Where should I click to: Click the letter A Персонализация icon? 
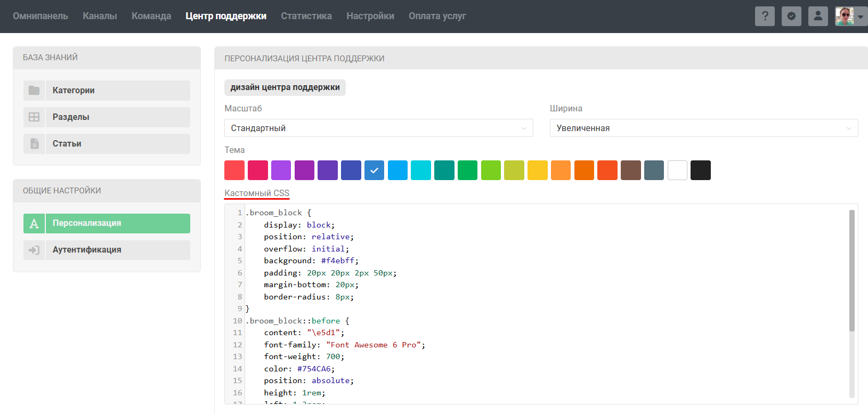(34, 224)
